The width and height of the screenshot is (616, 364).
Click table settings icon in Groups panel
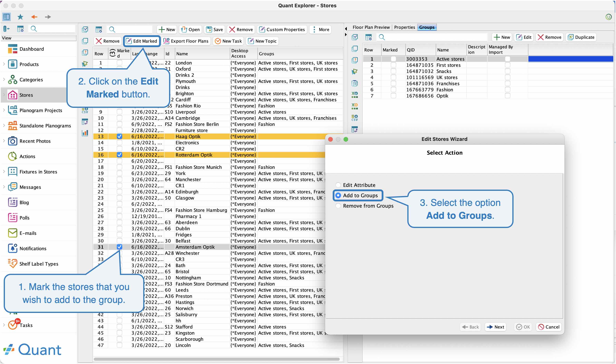(369, 37)
